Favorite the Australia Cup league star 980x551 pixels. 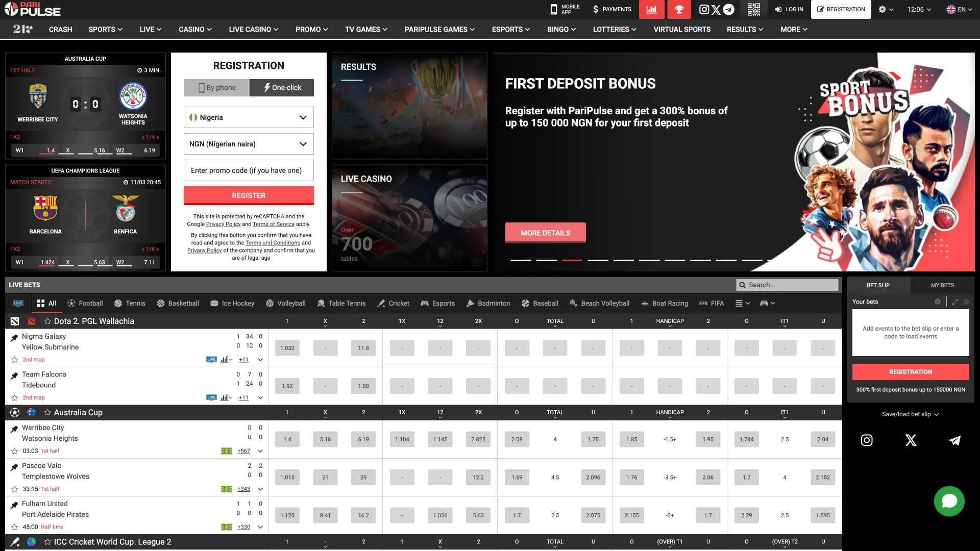point(47,412)
